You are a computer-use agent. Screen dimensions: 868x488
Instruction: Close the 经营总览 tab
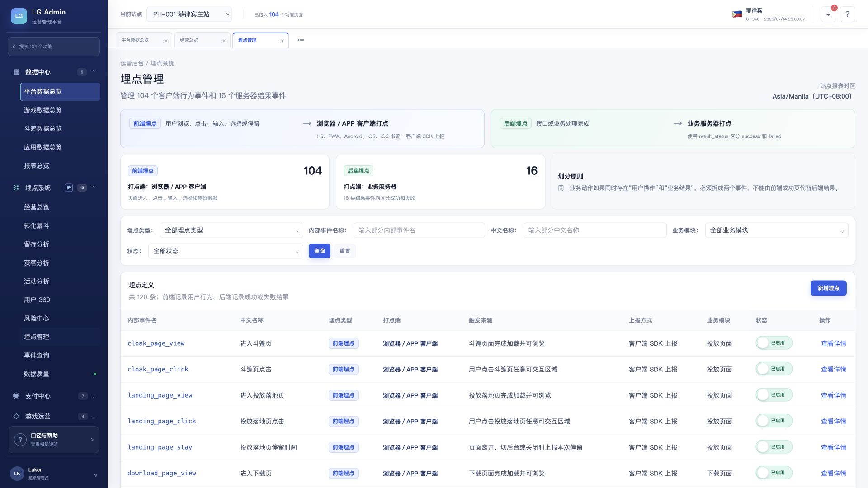[x=224, y=41]
